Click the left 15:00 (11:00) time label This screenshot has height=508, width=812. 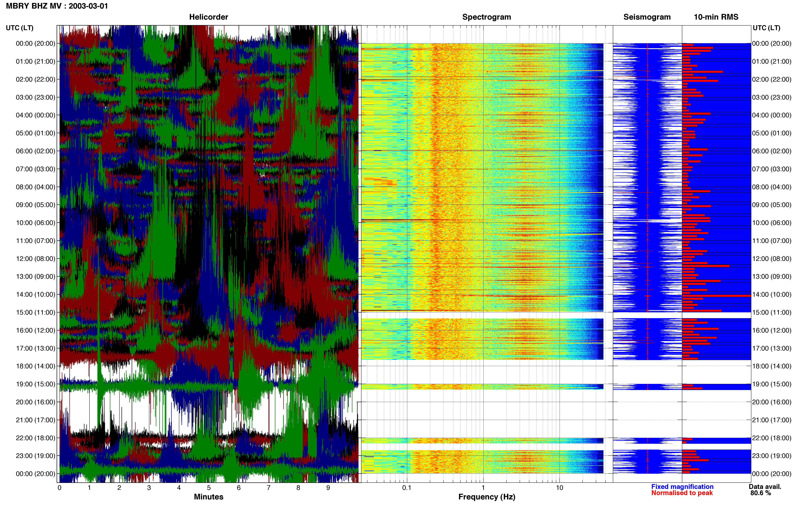click(x=36, y=313)
